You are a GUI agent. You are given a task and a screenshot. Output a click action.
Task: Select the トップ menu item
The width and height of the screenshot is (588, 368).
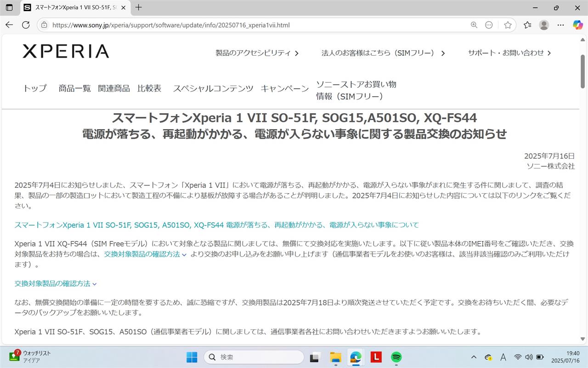pyautogui.click(x=35, y=88)
